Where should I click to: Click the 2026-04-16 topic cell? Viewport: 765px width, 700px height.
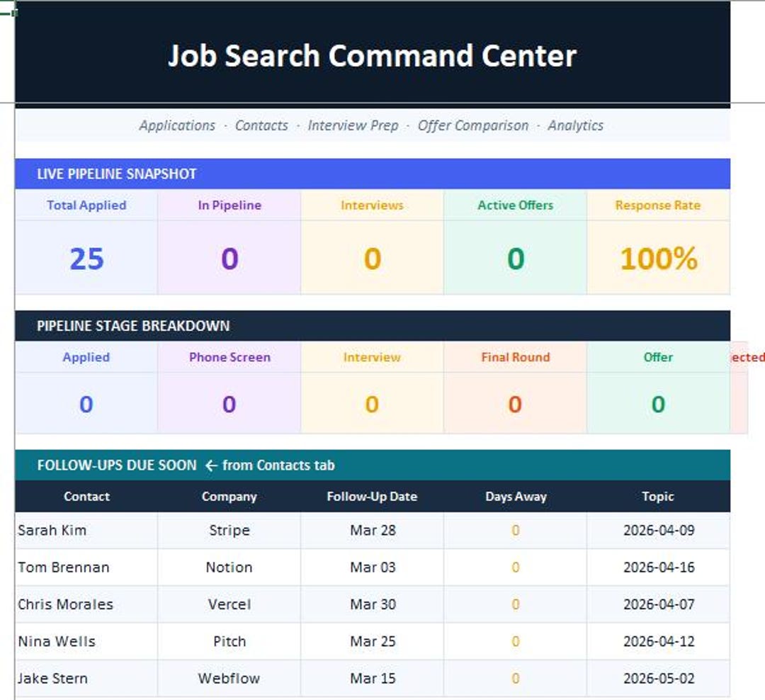(658, 568)
